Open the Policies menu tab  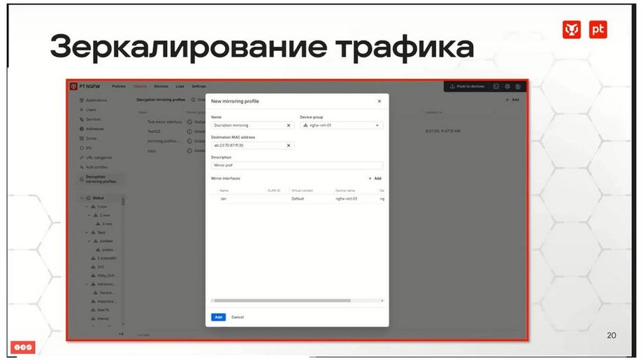pos(119,87)
